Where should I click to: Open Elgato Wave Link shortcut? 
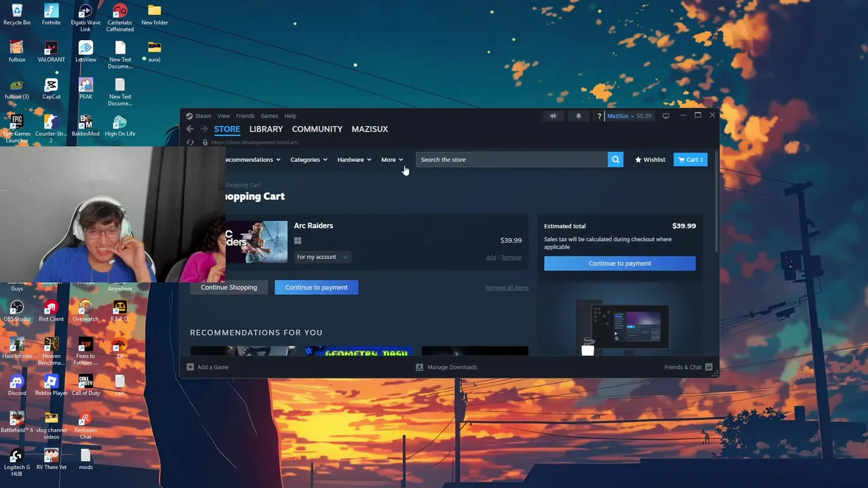pyautogui.click(x=85, y=18)
